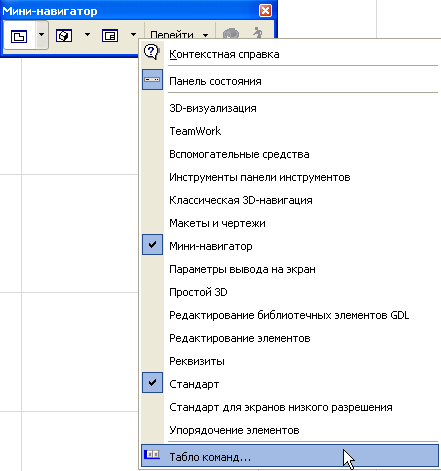
Task: Click the Контекстная справка help icon
Action: [x=152, y=52]
